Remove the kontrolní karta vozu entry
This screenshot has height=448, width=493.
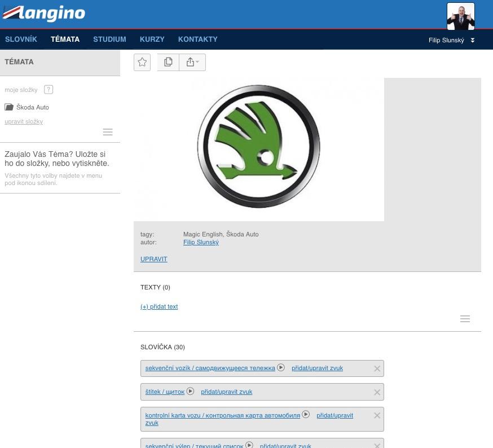click(377, 415)
